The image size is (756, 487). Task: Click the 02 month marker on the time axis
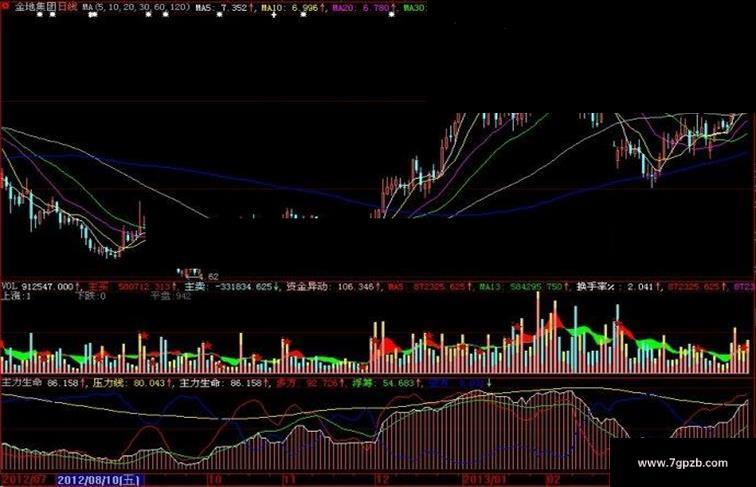(x=553, y=480)
